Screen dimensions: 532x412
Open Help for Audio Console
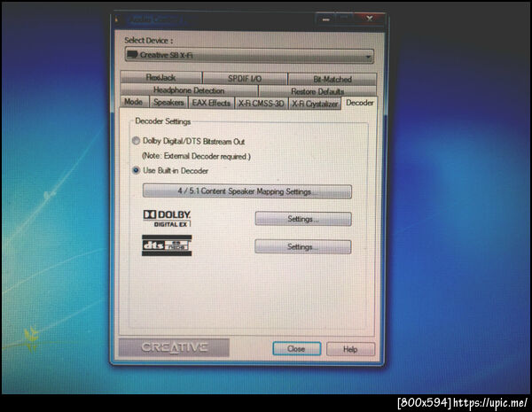tap(350, 349)
